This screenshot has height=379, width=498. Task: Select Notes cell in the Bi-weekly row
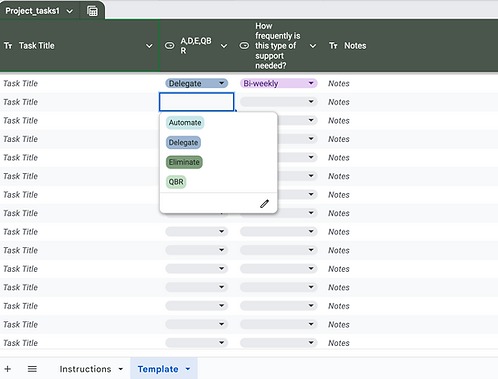[x=411, y=83]
